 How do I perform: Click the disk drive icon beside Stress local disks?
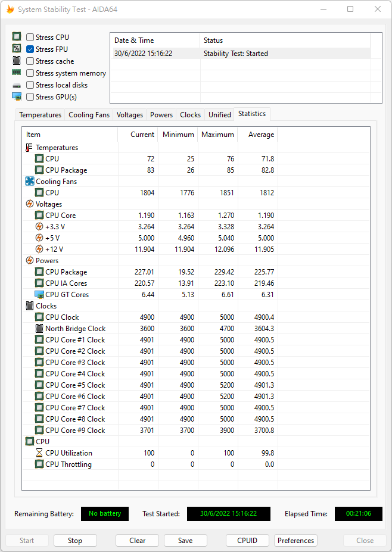17,86
